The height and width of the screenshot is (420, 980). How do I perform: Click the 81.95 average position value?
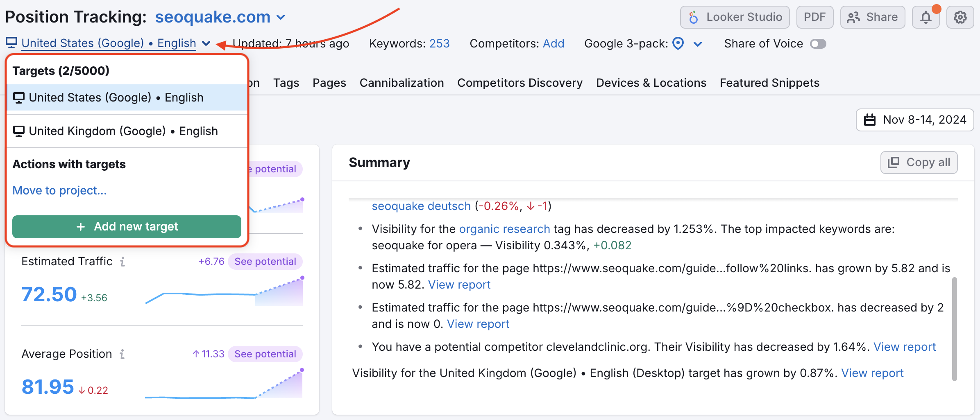click(x=48, y=387)
